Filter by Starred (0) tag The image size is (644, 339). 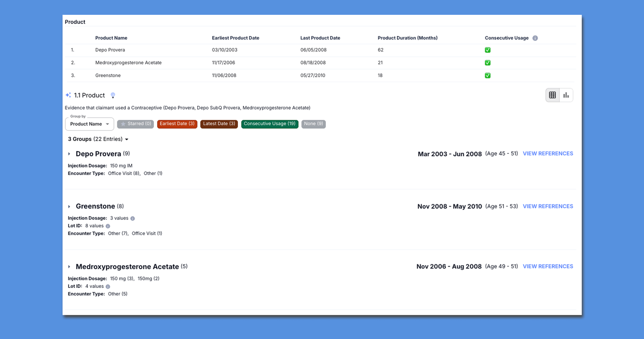[136, 124]
